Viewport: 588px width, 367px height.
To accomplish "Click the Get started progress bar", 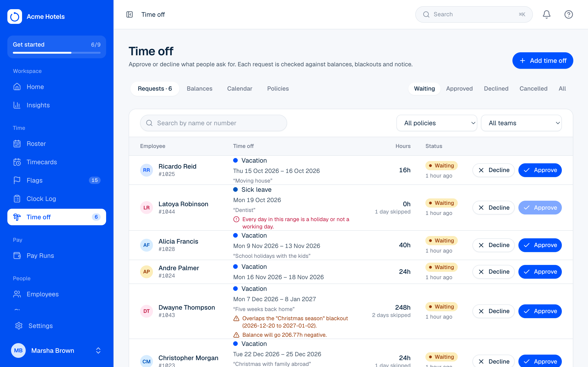I will 57,53.
